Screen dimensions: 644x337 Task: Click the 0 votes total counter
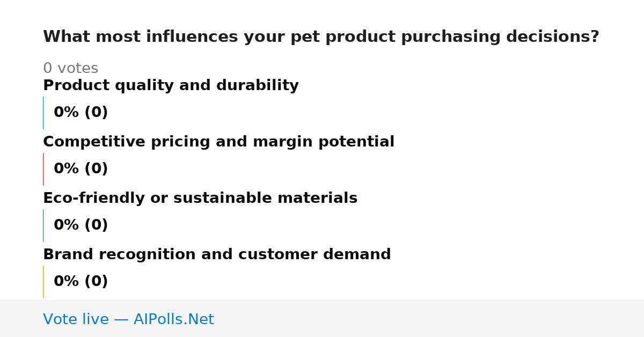coord(70,69)
